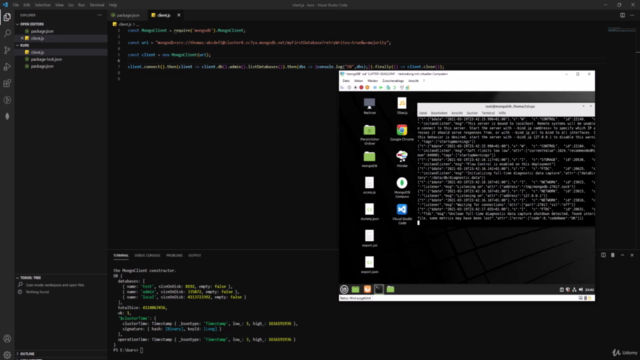Open Rechner desktop icon in the VM

click(369, 106)
